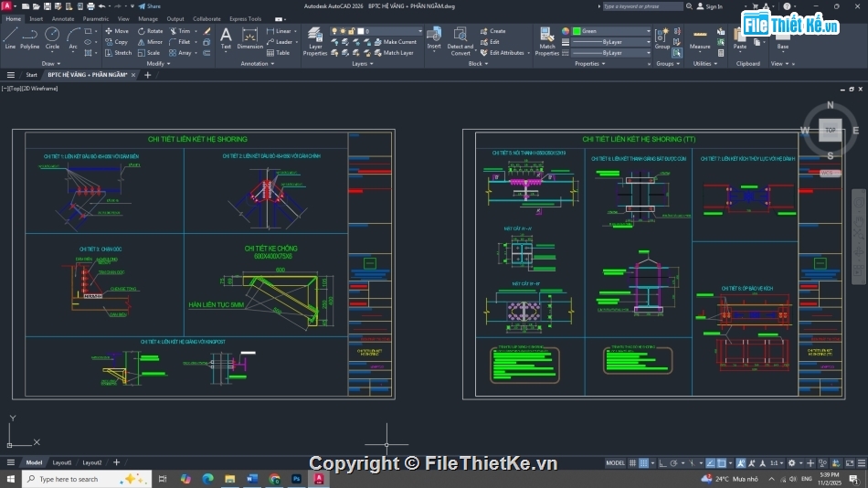Click the Make Current layer button
Image resolution: width=868 pixels, height=488 pixels.
point(395,42)
